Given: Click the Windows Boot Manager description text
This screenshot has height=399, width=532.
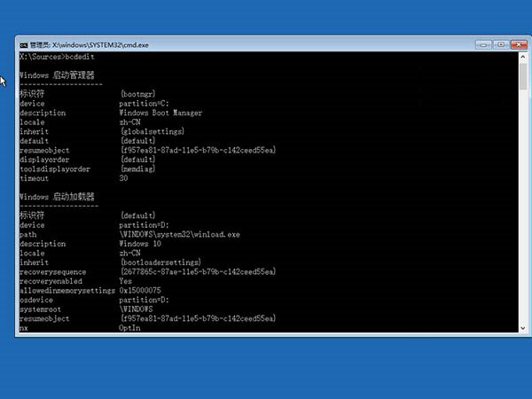Looking at the screenshot, I should point(160,113).
